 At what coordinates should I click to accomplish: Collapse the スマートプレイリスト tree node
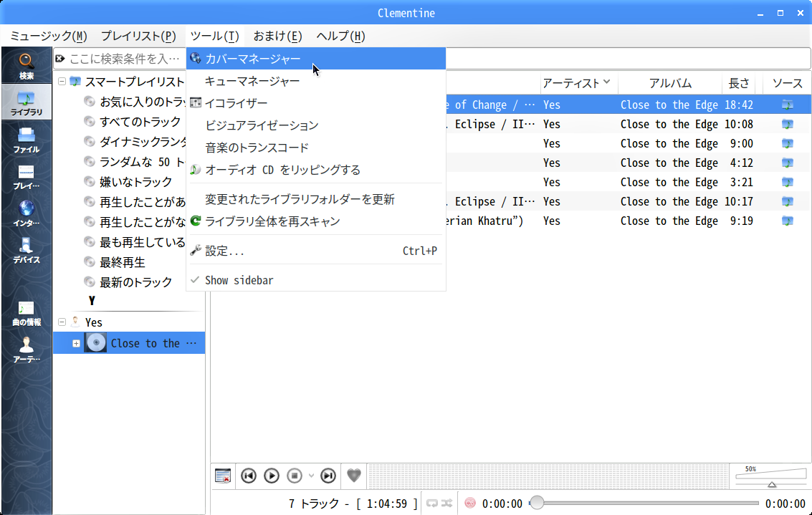62,81
